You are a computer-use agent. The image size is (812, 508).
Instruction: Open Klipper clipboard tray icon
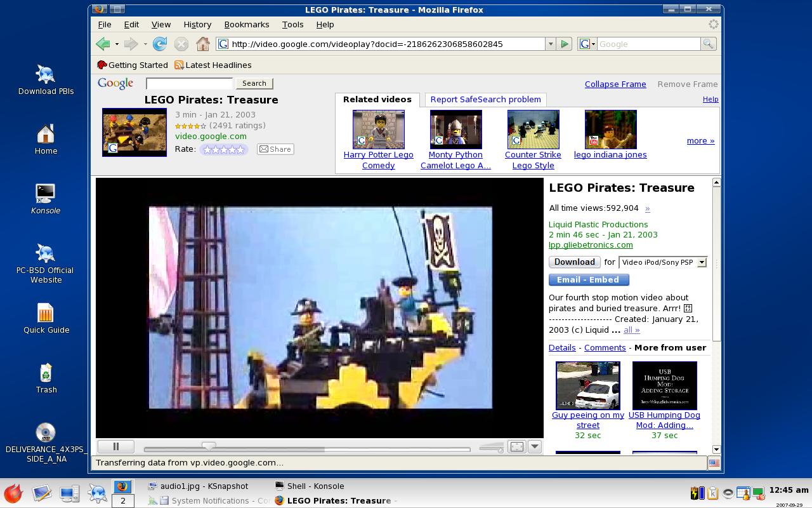713,493
